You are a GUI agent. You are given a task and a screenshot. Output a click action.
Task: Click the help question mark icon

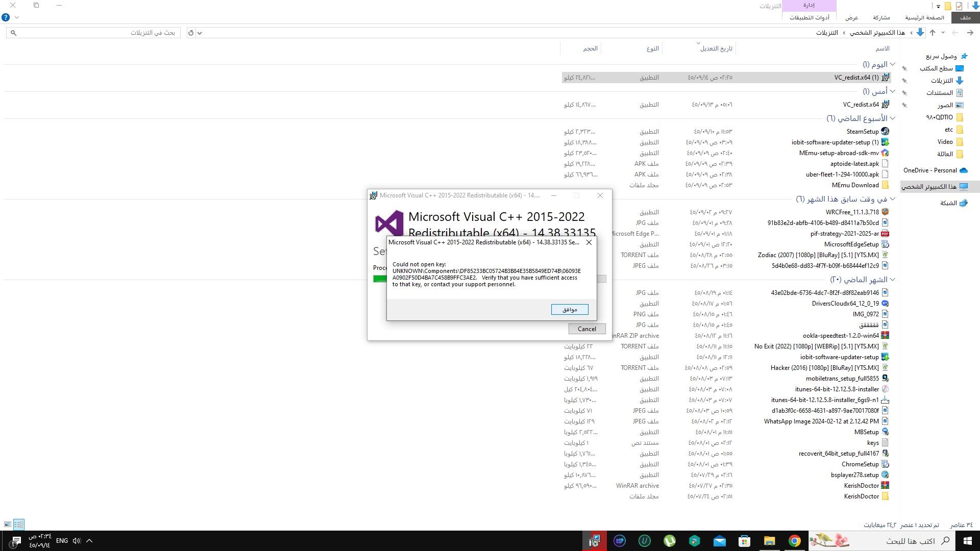6,17
